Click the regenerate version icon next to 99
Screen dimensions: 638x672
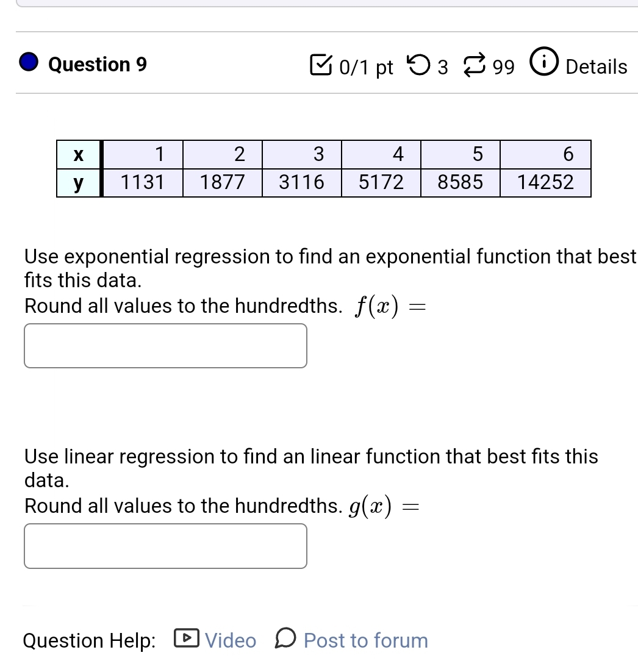(x=475, y=63)
